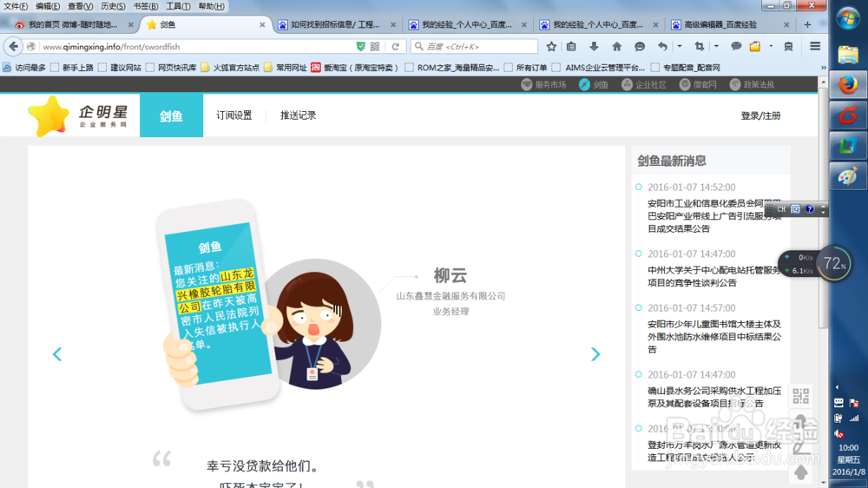The width and height of the screenshot is (868, 488).
Task: Open 微官网 in the top bar
Action: point(698,85)
